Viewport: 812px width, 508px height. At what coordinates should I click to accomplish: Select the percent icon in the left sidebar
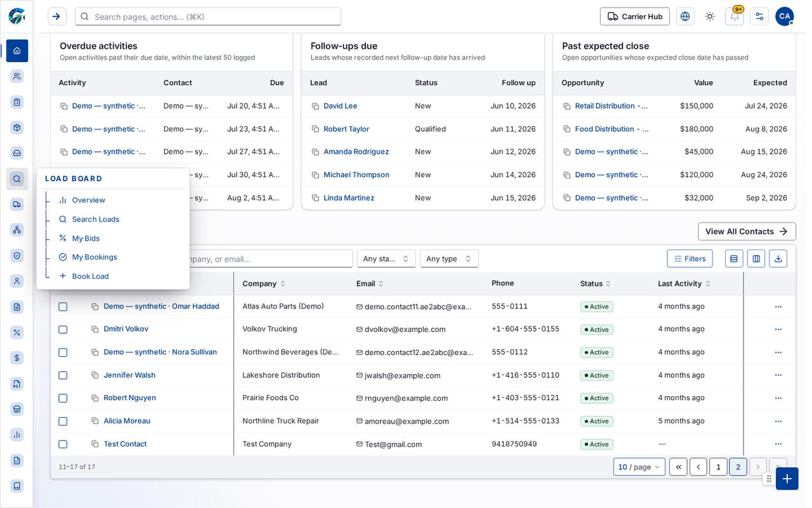coord(17,332)
